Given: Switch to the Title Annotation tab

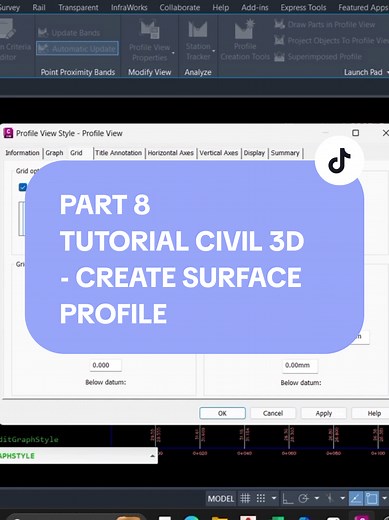Looking at the screenshot, I should pos(118,153).
